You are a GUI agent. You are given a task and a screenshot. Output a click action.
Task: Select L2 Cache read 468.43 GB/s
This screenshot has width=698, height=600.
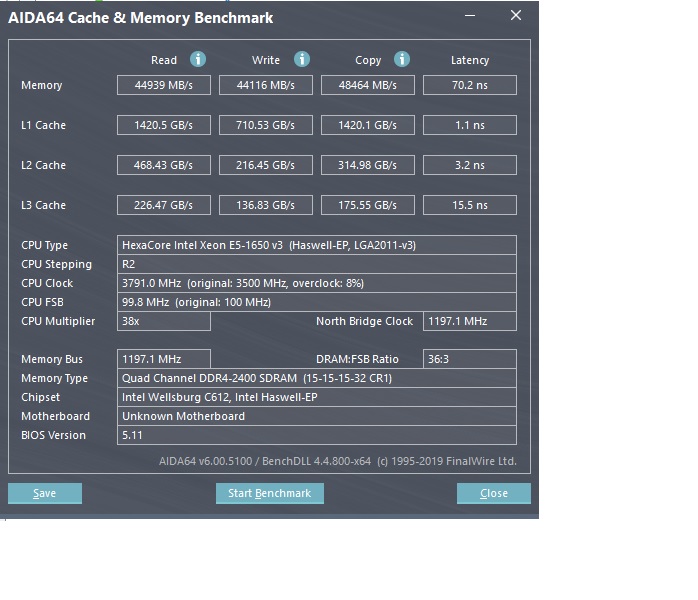[x=164, y=165]
